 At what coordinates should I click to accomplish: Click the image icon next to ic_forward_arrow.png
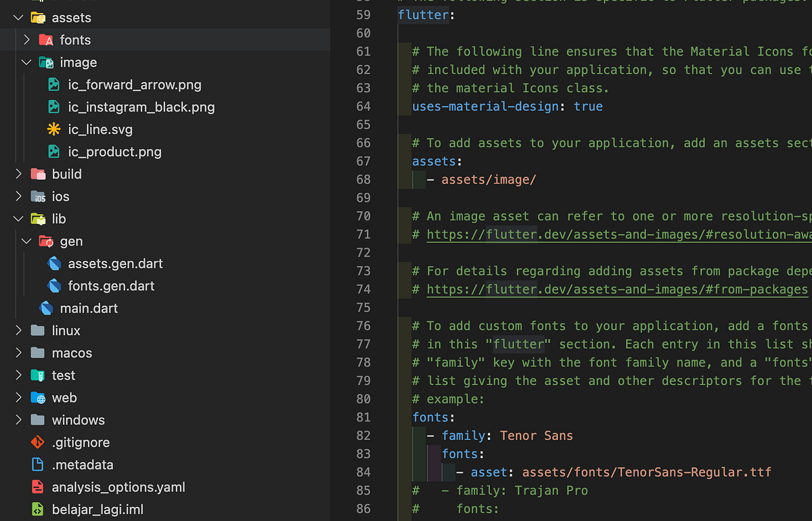pos(53,84)
